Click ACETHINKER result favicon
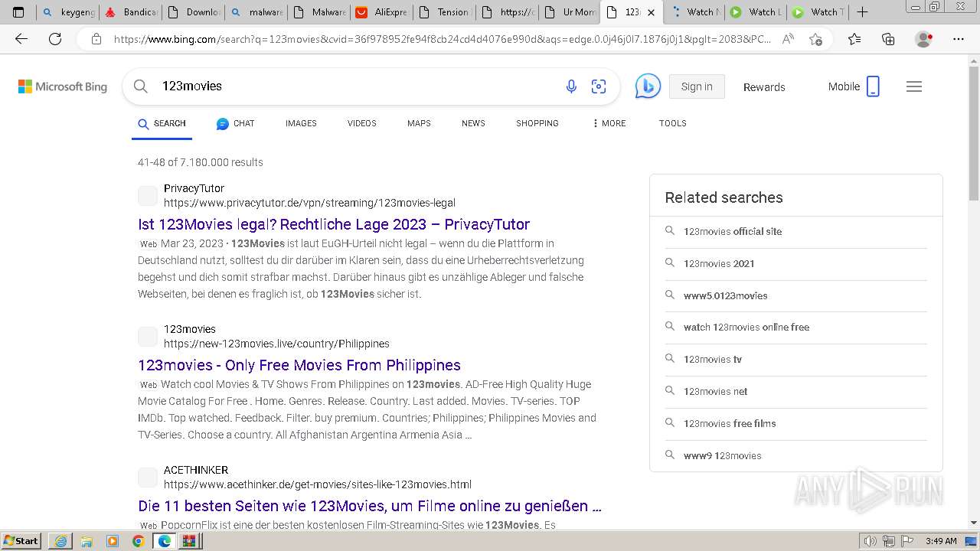The image size is (980, 551). point(148,478)
